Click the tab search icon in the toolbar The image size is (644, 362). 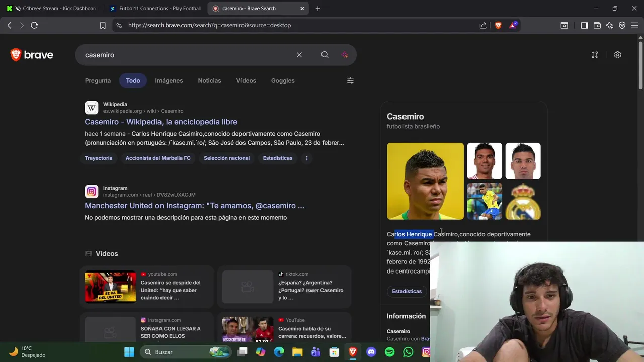point(565,25)
